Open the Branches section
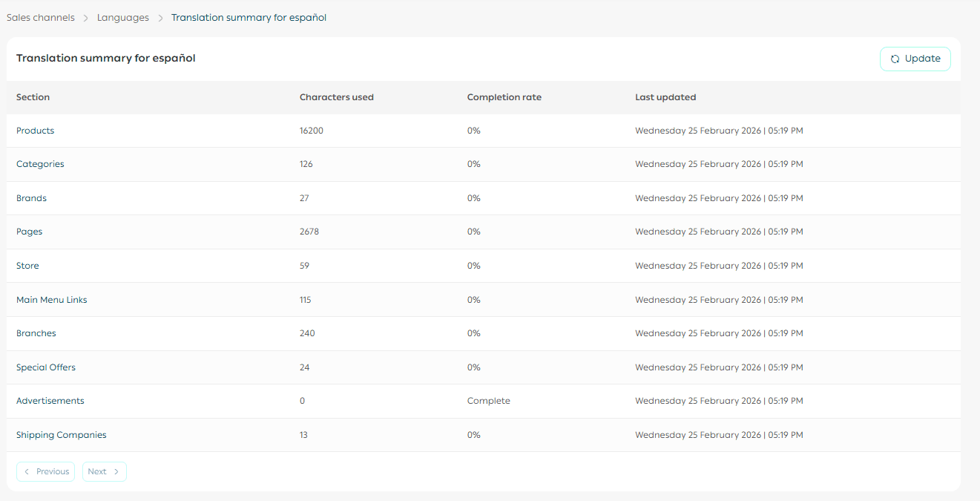This screenshot has width=980, height=501. (36, 333)
